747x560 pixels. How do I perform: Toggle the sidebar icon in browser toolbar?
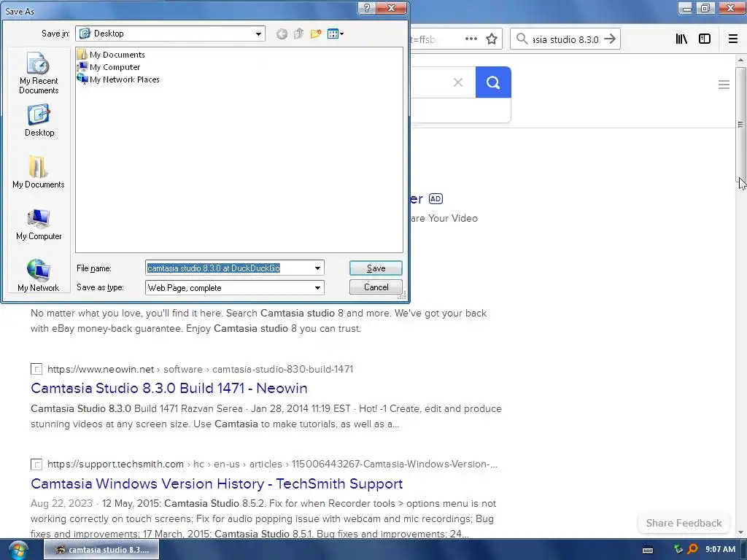click(705, 39)
